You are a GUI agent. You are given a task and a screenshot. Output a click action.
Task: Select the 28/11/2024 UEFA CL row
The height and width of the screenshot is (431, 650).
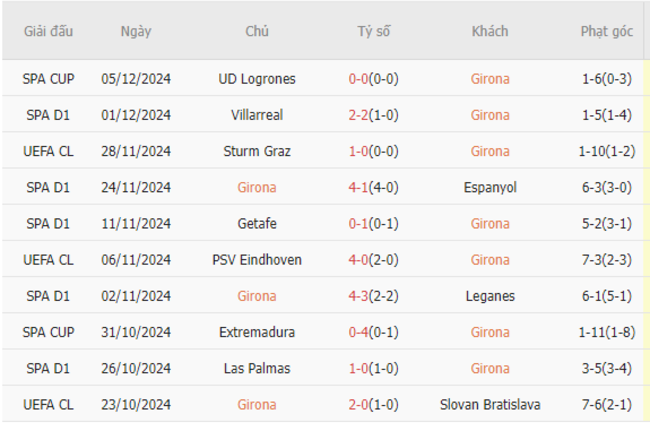pyautogui.click(x=323, y=151)
